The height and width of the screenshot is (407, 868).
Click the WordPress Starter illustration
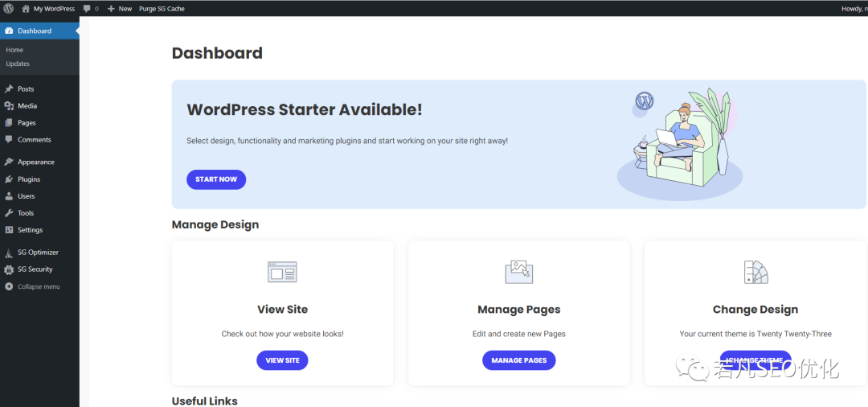tap(682, 145)
